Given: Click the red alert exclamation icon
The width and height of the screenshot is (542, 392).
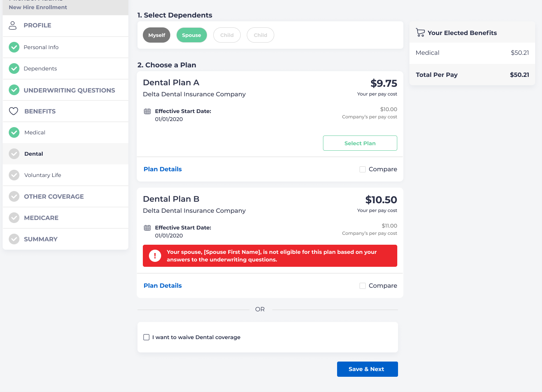Looking at the screenshot, I should click(155, 256).
